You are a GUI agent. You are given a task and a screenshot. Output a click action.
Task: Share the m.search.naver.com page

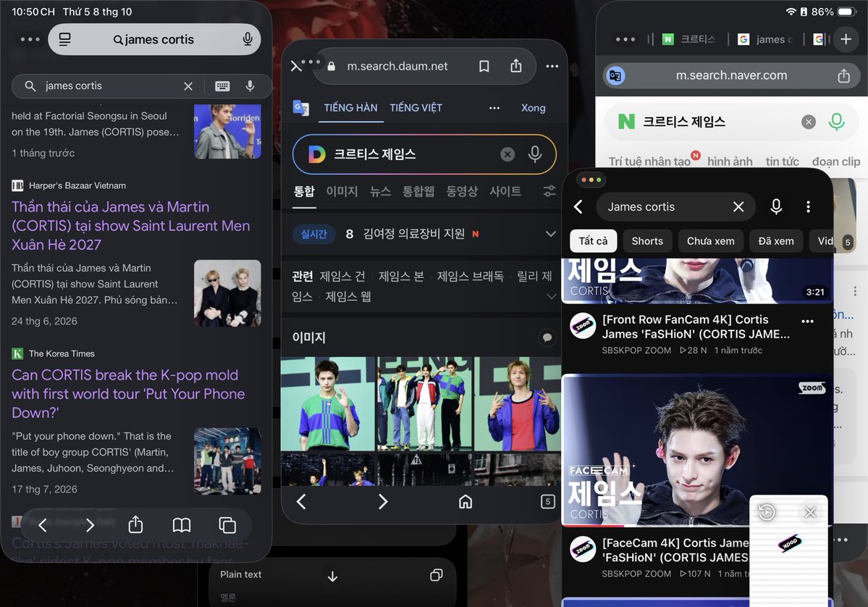coord(843,75)
